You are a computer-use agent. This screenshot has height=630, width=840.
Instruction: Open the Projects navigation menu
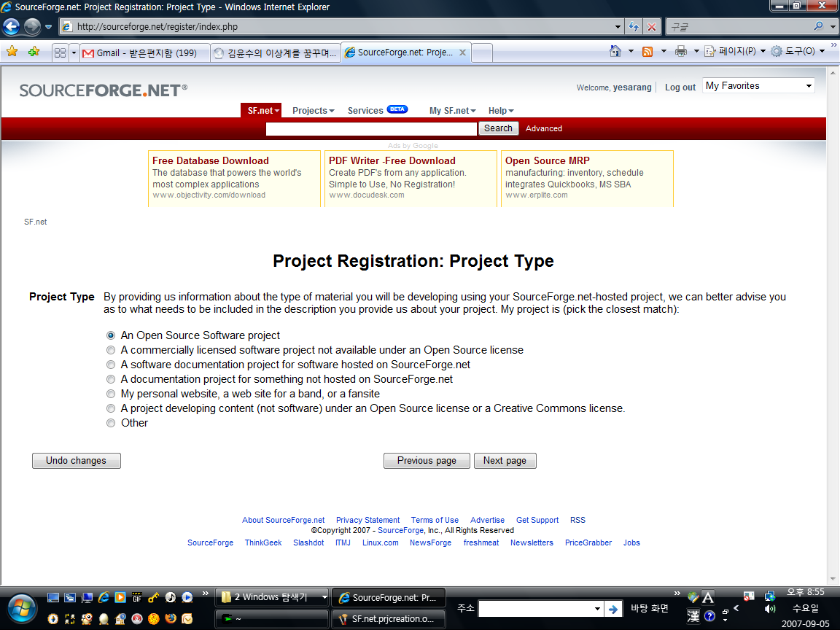point(314,110)
